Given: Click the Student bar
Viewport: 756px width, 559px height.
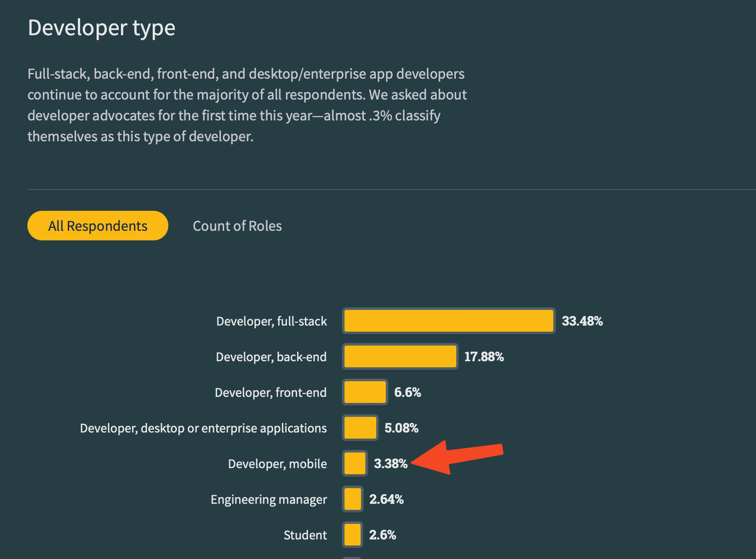Looking at the screenshot, I should (x=352, y=535).
